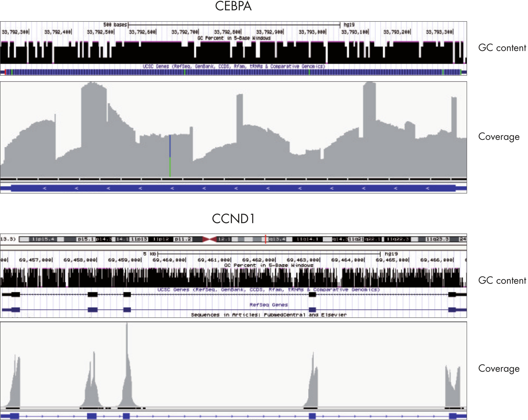This screenshot has height=420, width=528.
Task: Click position label 33,792,700 on CEBPA ruler
Action: [185, 32]
